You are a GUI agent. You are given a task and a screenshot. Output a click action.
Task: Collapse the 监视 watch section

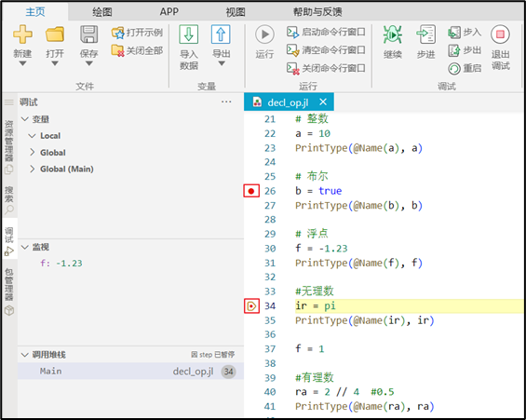point(25,247)
